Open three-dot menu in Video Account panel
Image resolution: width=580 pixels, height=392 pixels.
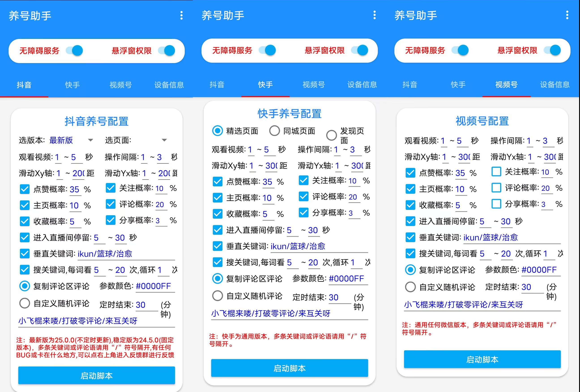[567, 15]
